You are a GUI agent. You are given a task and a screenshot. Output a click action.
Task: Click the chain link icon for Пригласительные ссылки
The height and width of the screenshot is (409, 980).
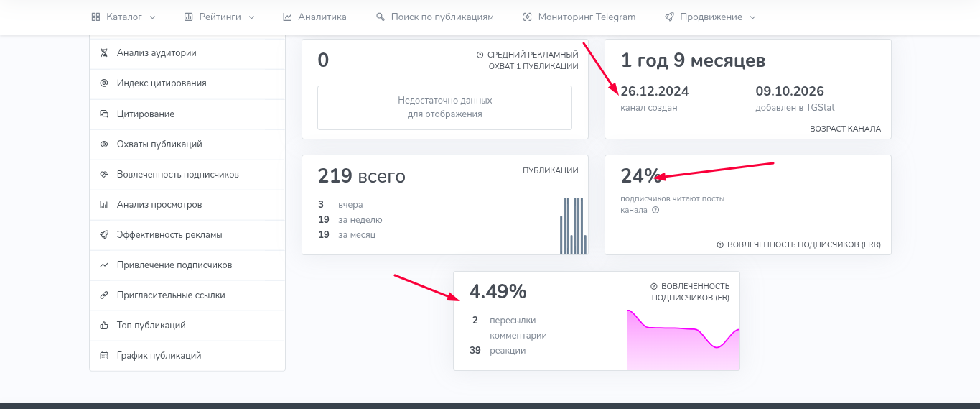[103, 295]
